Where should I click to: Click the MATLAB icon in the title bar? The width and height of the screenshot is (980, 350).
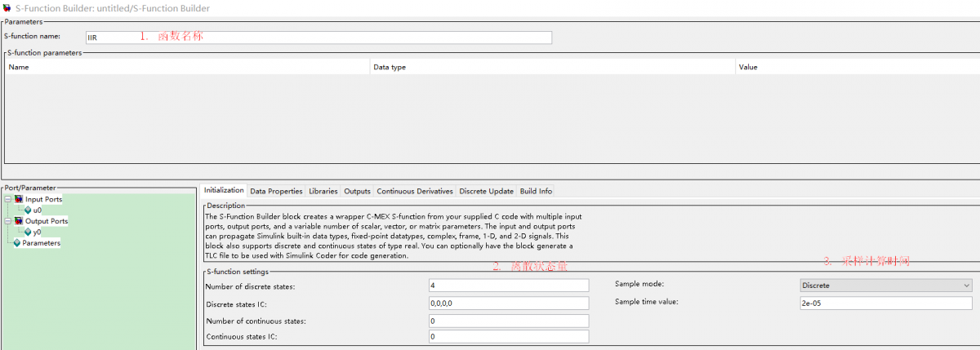tap(7, 7)
